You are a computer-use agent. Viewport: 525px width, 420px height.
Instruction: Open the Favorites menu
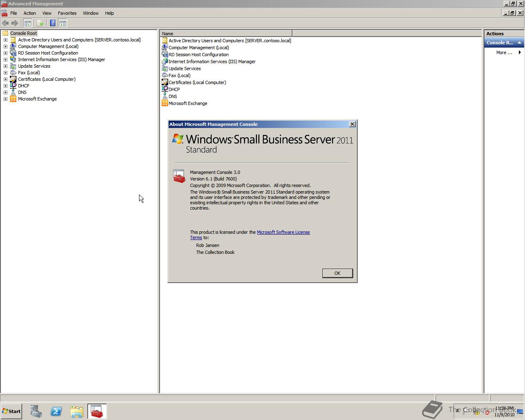67,13
